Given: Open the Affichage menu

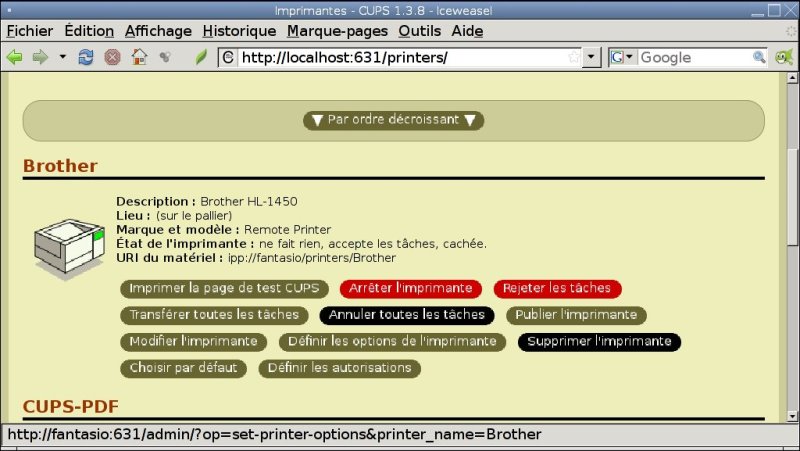Looking at the screenshot, I should (x=158, y=31).
